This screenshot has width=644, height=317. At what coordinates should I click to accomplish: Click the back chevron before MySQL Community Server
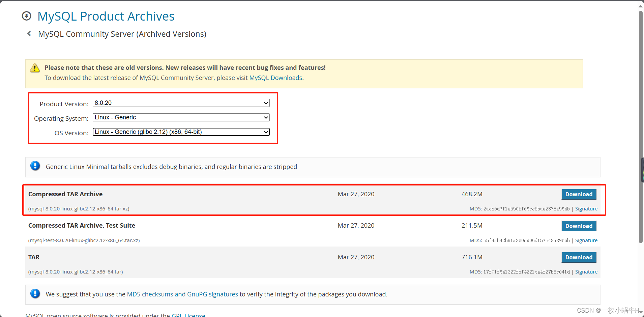pos(29,33)
